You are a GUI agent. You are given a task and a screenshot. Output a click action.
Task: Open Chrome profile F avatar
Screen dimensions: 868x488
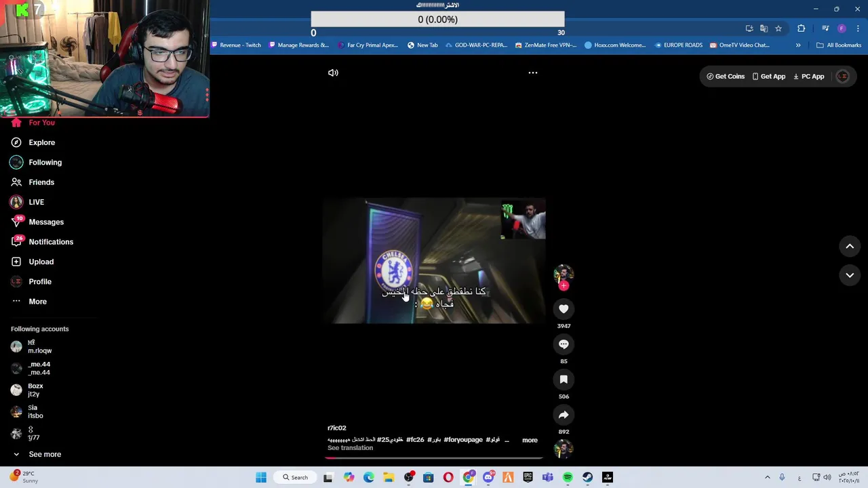coord(842,28)
